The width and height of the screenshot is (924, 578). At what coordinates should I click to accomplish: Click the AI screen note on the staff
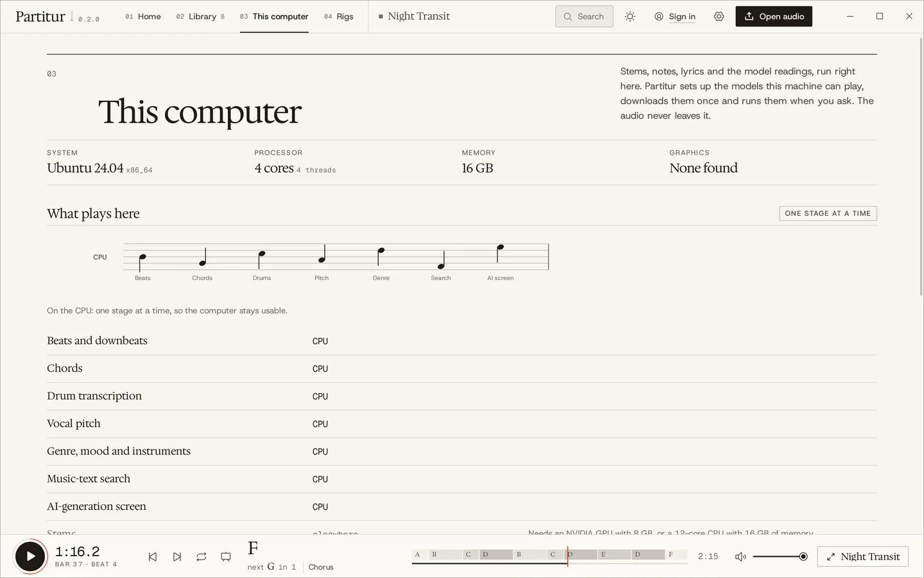501,247
